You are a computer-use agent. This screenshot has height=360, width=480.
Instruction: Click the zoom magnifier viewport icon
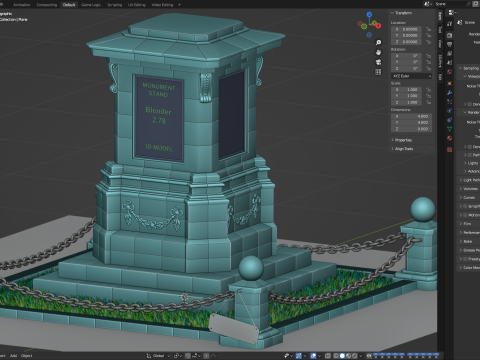[378, 43]
